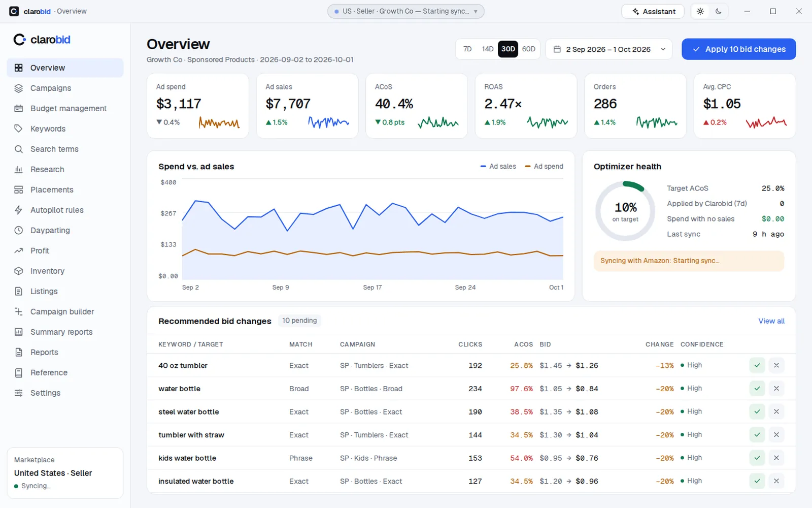
Task: Select the Placements layout icon
Action: coord(19,189)
